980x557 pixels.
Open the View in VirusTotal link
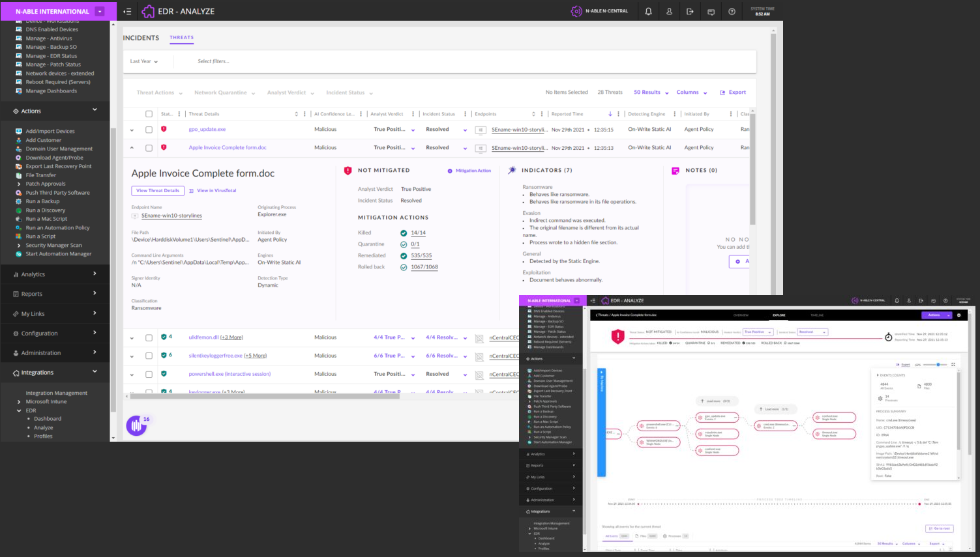(213, 191)
